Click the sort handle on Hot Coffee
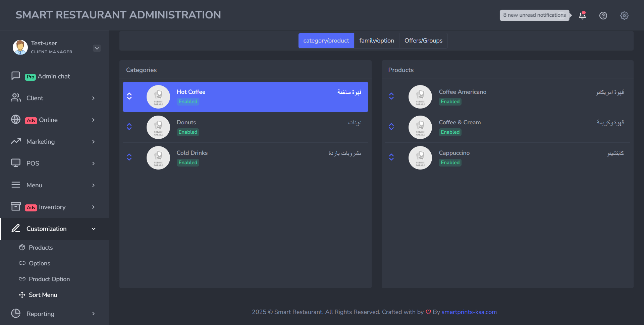Image resolution: width=644 pixels, height=325 pixels. coord(129,96)
